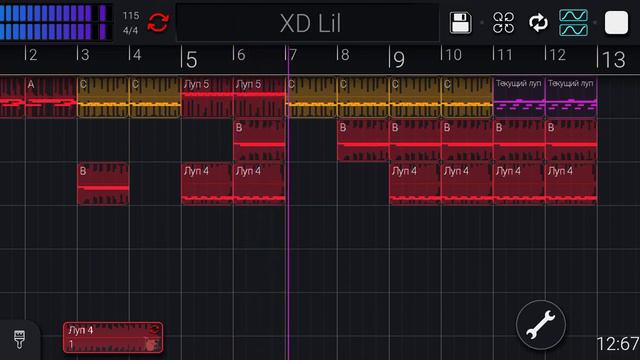Select Луп 4 clip at bar 12

[x=571, y=184]
